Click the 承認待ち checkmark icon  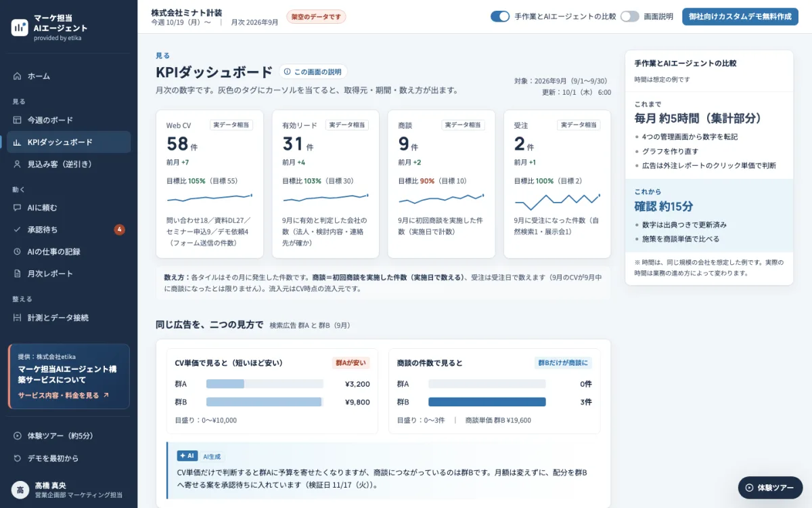[18, 230]
